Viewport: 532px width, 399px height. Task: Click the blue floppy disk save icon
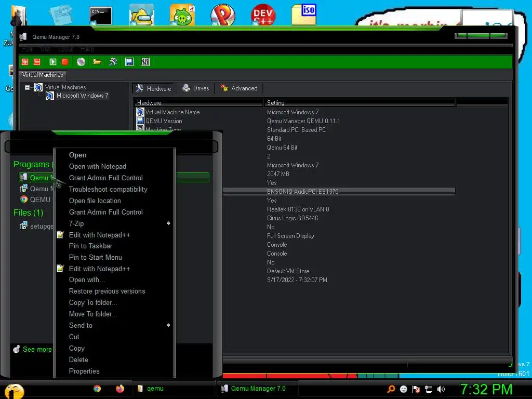[x=129, y=62]
